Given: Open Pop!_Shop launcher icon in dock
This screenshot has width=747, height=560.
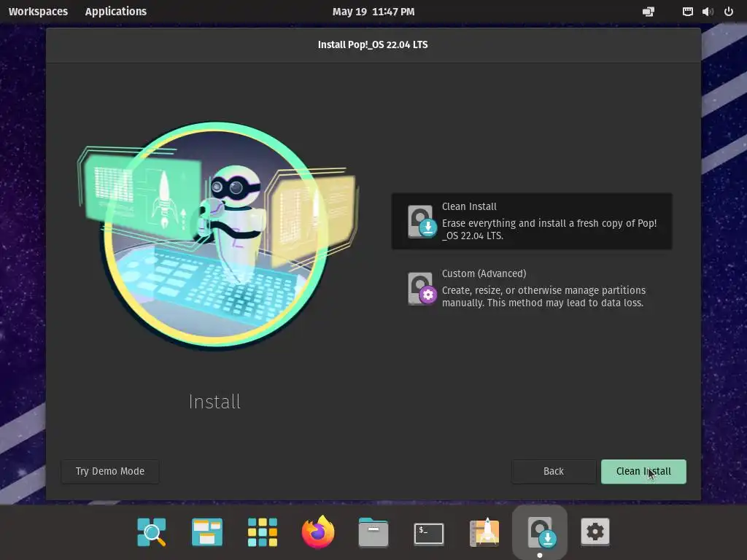Looking at the screenshot, I should (484, 532).
